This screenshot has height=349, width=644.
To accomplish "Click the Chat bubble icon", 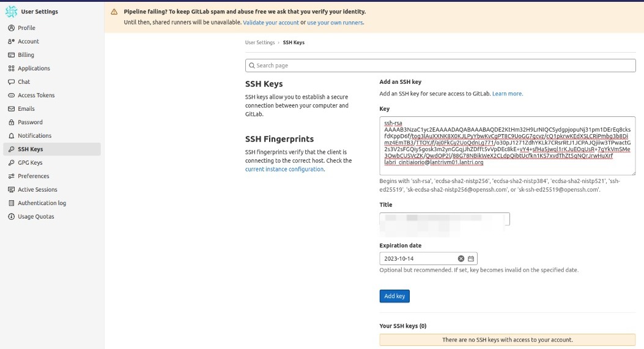I will tap(11, 82).
